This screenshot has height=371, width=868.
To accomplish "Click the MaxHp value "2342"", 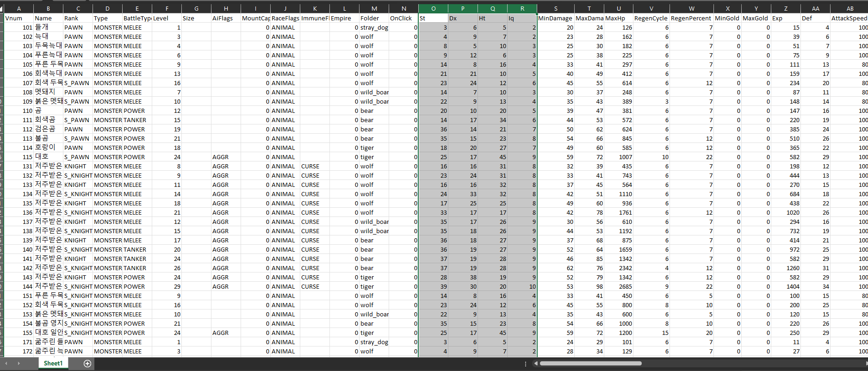I will click(x=619, y=268).
